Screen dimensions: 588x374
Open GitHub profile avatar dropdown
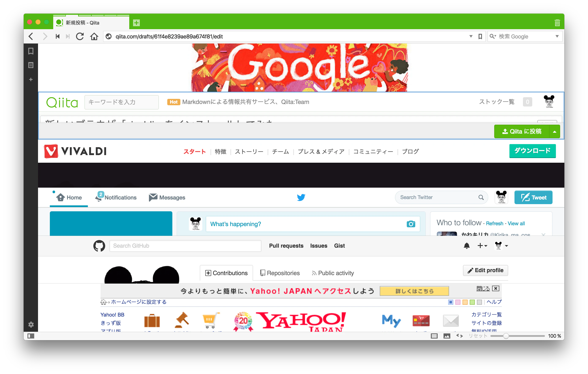click(x=501, y=246)
